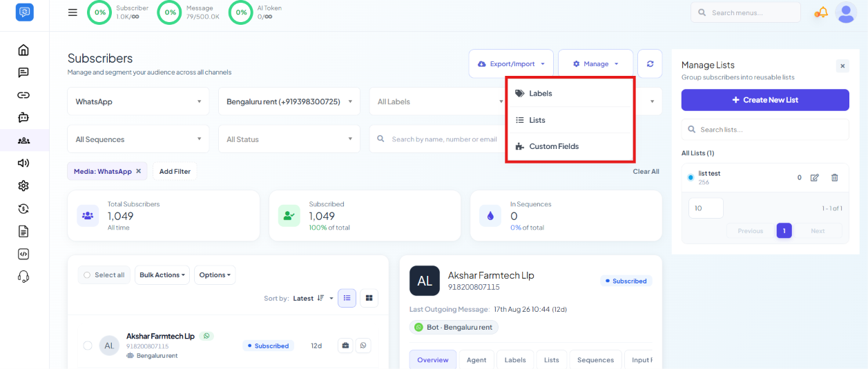
Task: Switch to the Labels tab
Action: (515, 359)
